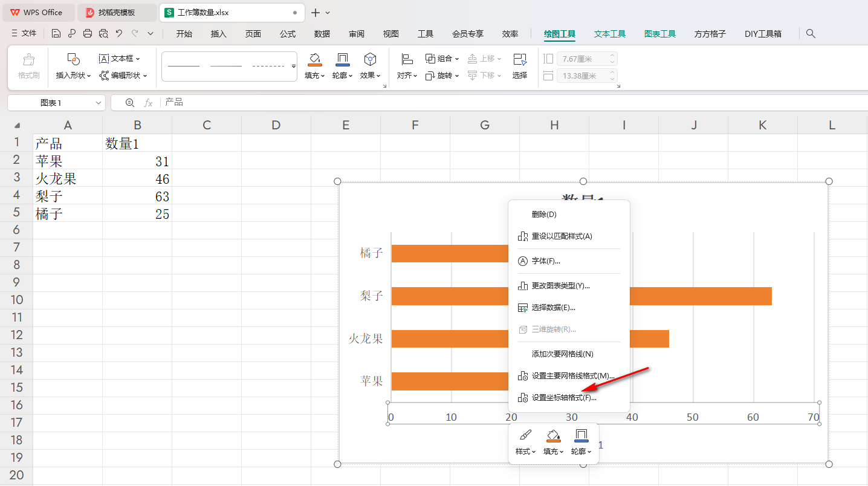Click the print icon in quick toolbar
868x486 pixels.
click(x=88, y=34)
